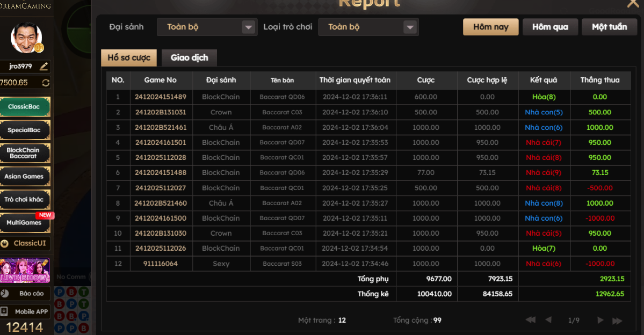The height and width of the screenshot is (335, 644).
Task: Click the user profile avatar
Action: pos(26,38)
